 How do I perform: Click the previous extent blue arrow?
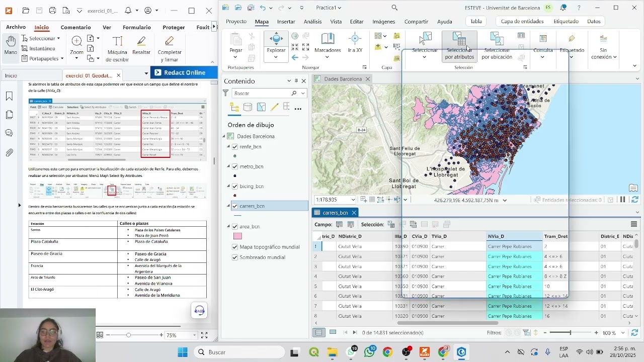295,57
